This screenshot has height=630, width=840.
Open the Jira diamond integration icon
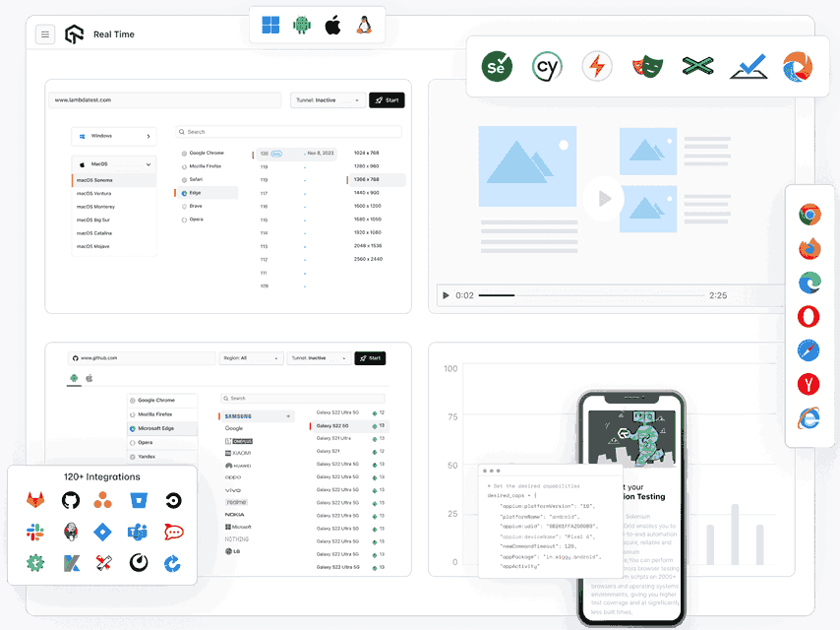coord(102,532)
